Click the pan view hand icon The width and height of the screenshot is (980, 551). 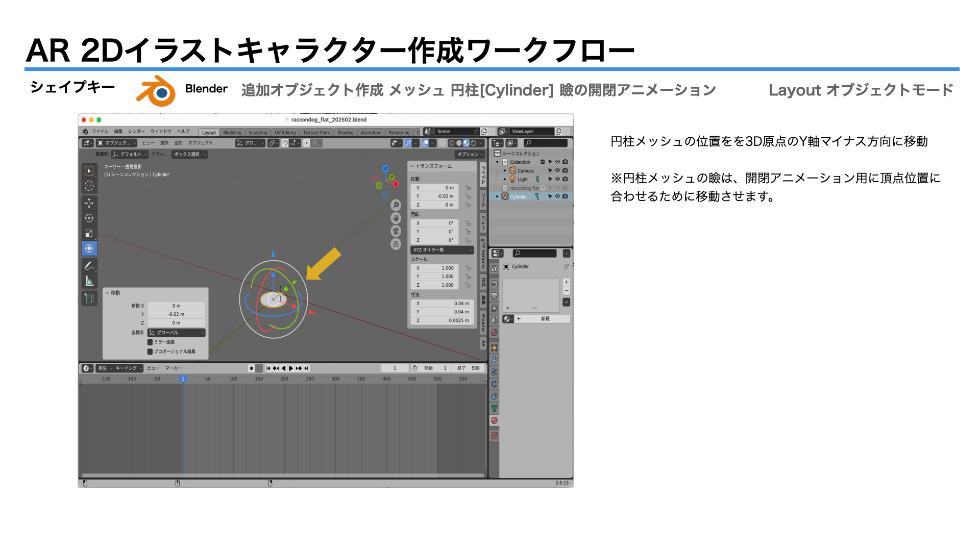(396, 218)
